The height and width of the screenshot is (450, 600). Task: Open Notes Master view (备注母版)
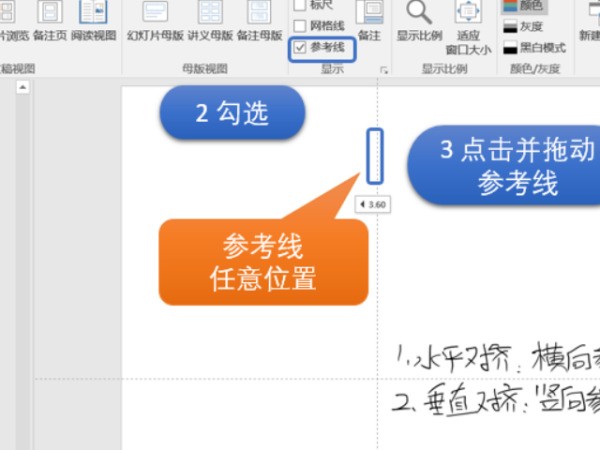point(259,21)
